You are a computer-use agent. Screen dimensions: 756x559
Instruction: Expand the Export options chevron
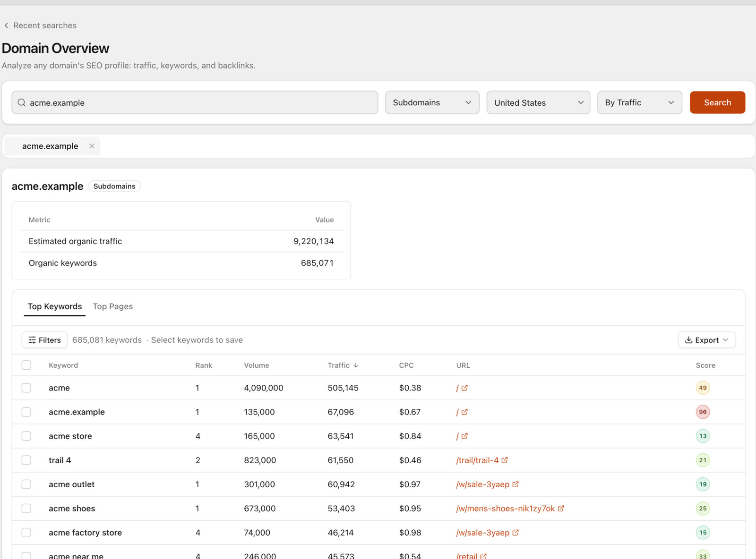click(725, 340)
